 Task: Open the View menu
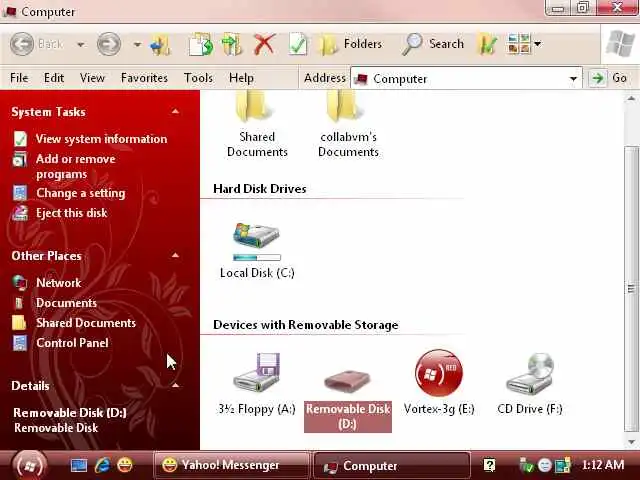point(92,78)
